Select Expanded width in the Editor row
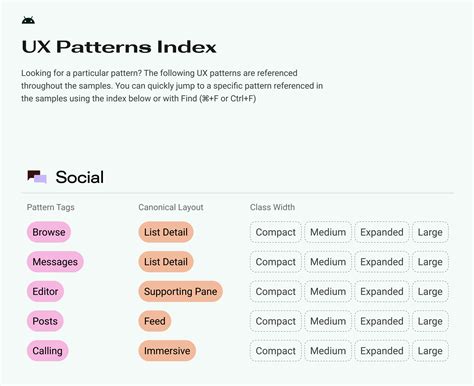This screenshot has width=474, height=386. tap(382, 291)
